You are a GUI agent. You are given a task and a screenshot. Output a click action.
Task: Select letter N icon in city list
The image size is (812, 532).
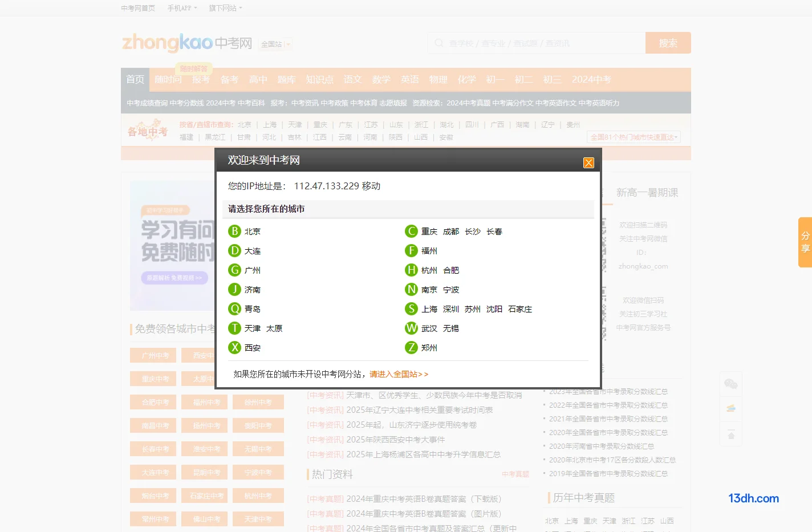pos(411,289)
